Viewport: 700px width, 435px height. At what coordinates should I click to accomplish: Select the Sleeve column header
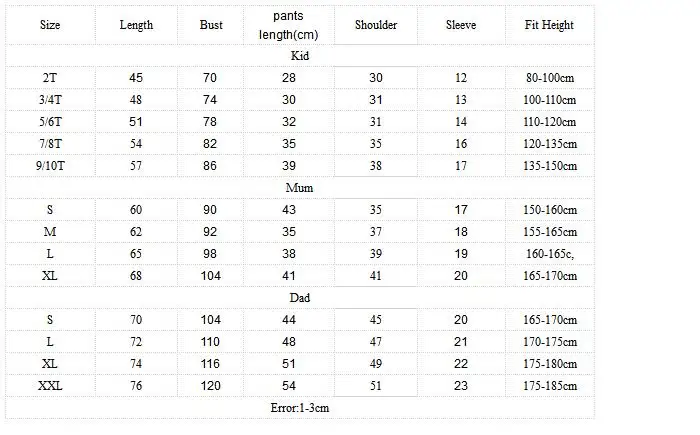461,25
